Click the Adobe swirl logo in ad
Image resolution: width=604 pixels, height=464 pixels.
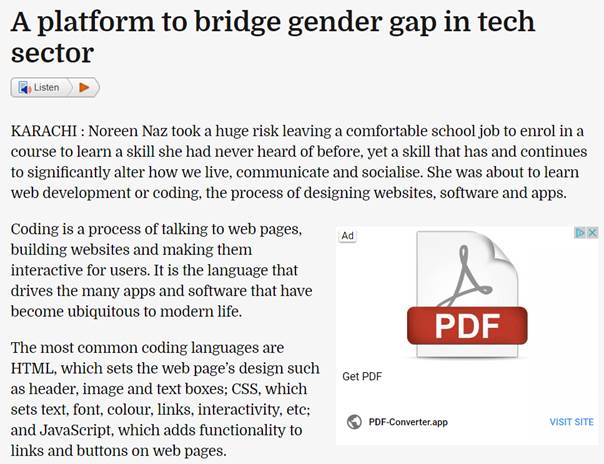(x=465, y=276)
